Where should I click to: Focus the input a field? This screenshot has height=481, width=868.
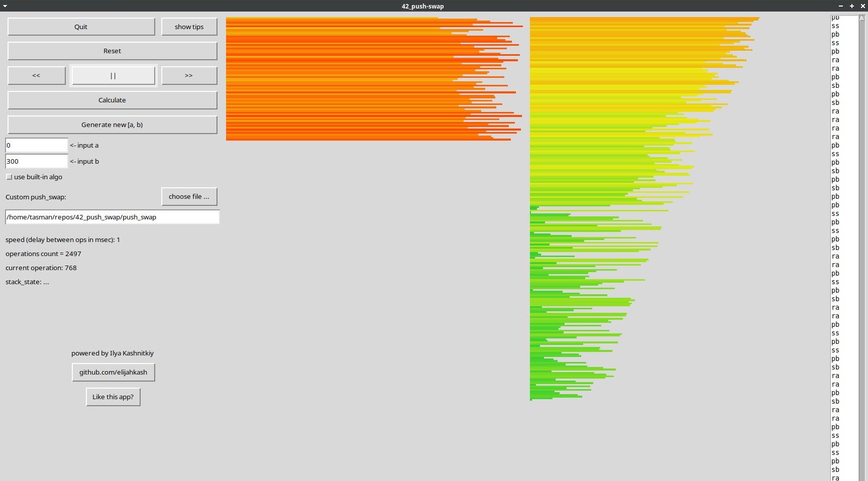(x=36, y=145)
